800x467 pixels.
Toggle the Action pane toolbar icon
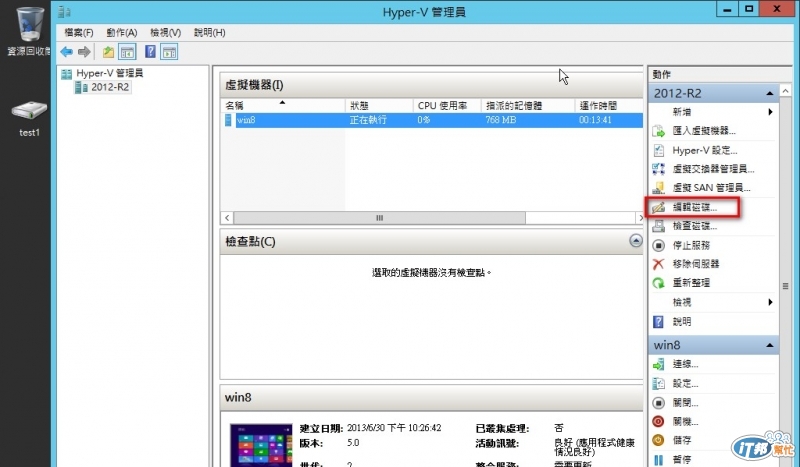[169, 52]
